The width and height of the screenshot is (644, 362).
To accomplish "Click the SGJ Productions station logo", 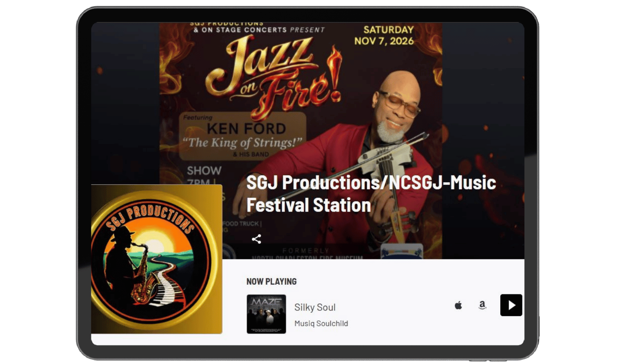I will (x=157, y=259).
